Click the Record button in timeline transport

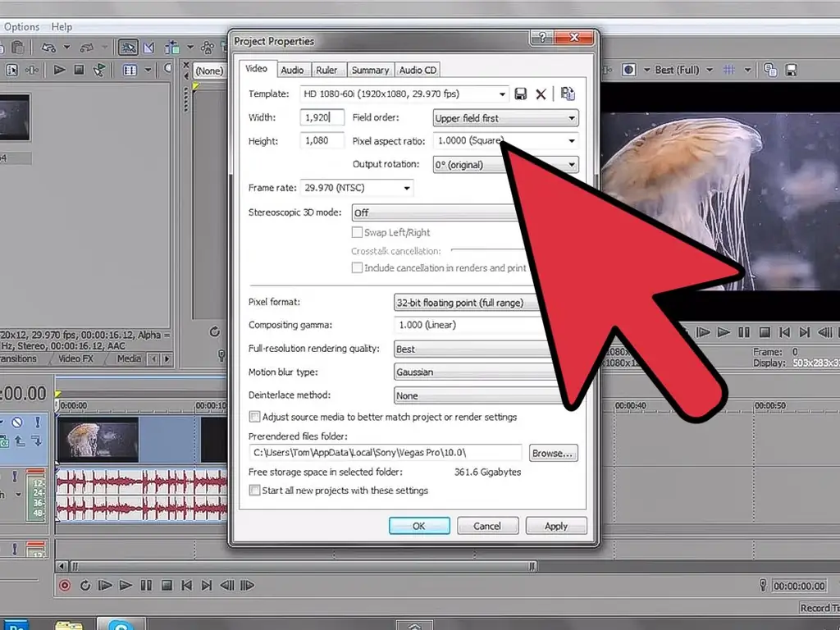pyautogui.click(x=64, y=585)
